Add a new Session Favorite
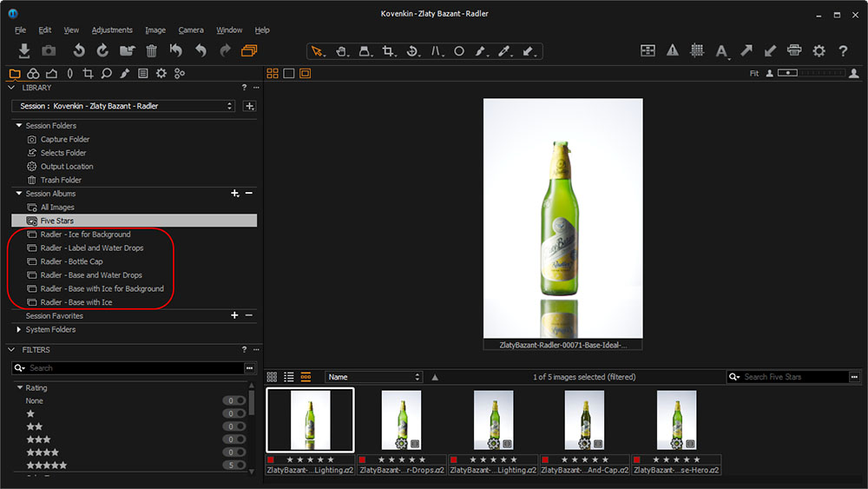Viewport: 868px width, 489px height. coord(234,315)
